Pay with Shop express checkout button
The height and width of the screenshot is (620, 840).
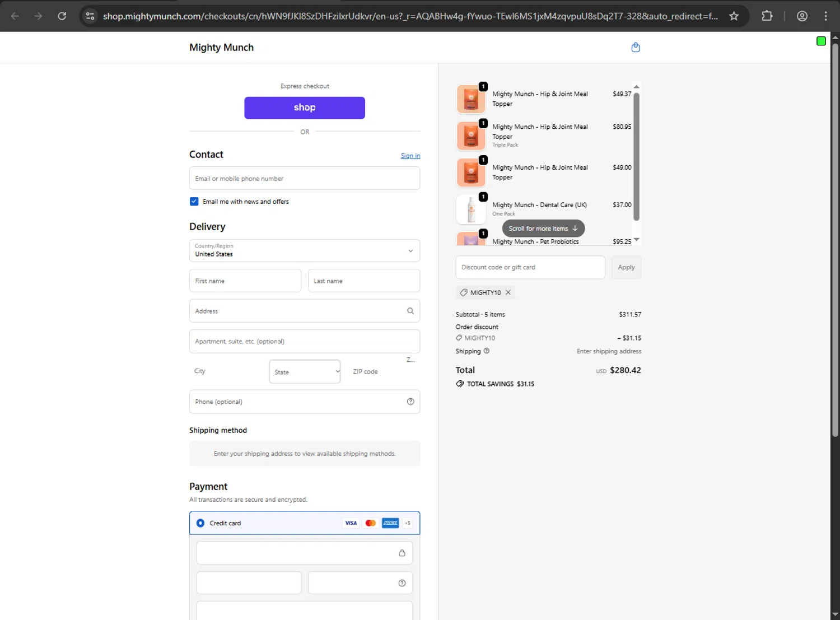305,108
